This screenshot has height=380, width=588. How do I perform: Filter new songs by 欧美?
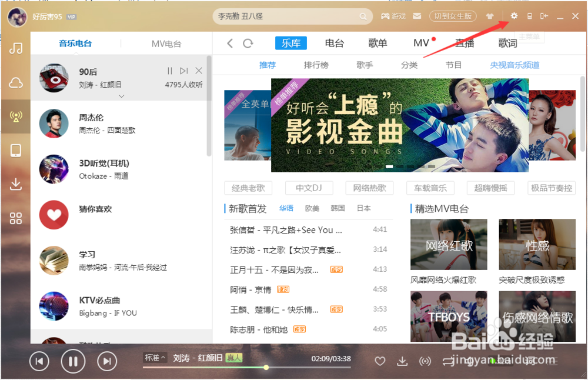[312, 209]
